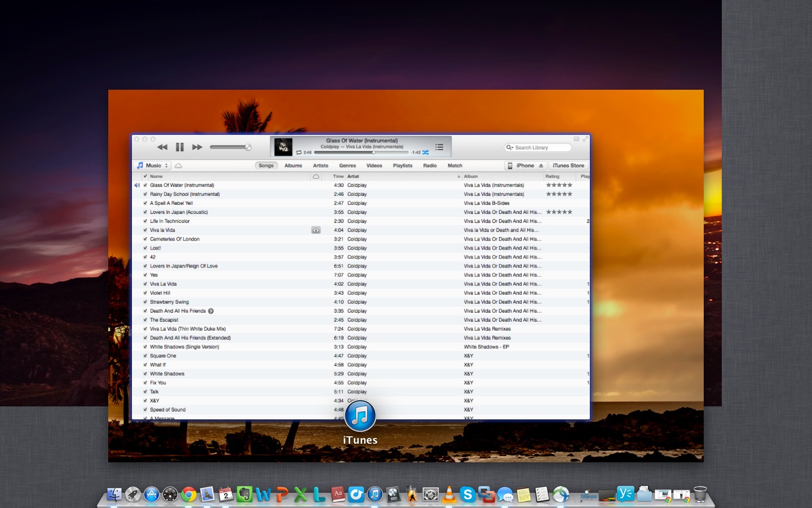Click the iTunes Store button
The height and width of the screenshot is (508, 812).
(x=568, y=166)
